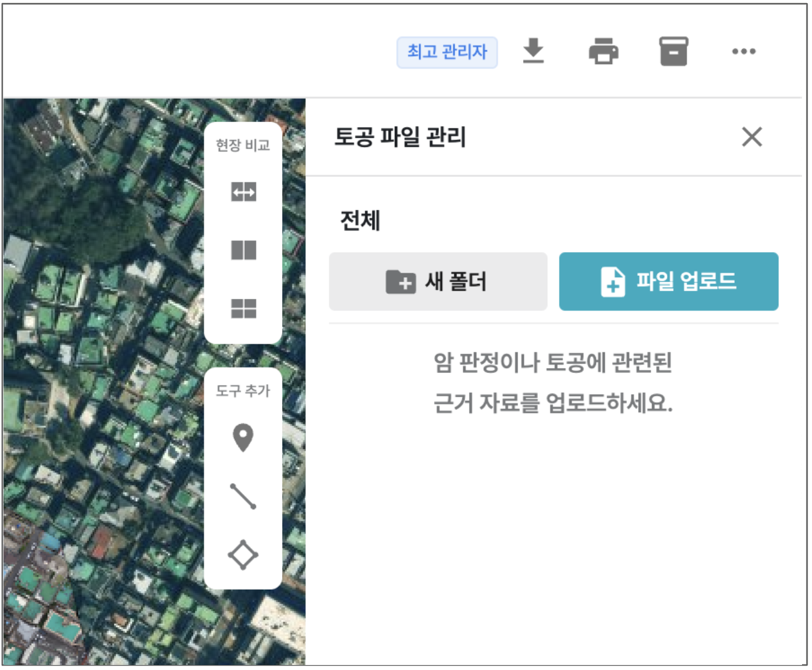Click the 토공 파일 관리 panel title
812x670 pixels.
click(400, 136)
